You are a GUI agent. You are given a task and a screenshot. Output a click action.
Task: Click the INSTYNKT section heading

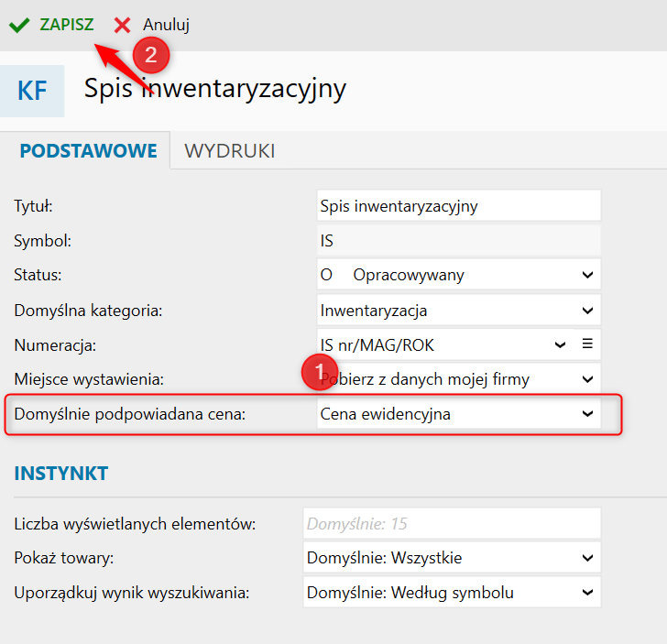tap(61, 473)
